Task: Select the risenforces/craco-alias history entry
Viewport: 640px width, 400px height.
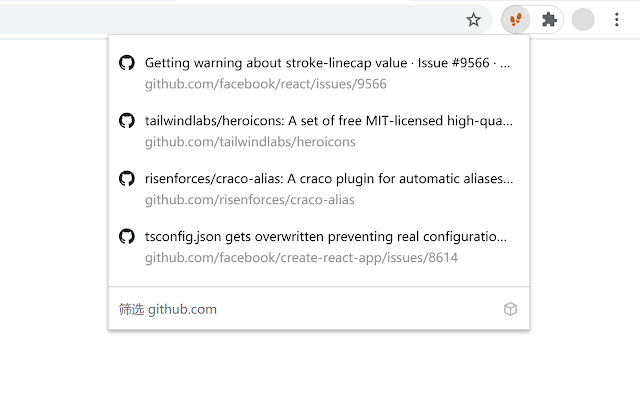Action: click(328, 179)
